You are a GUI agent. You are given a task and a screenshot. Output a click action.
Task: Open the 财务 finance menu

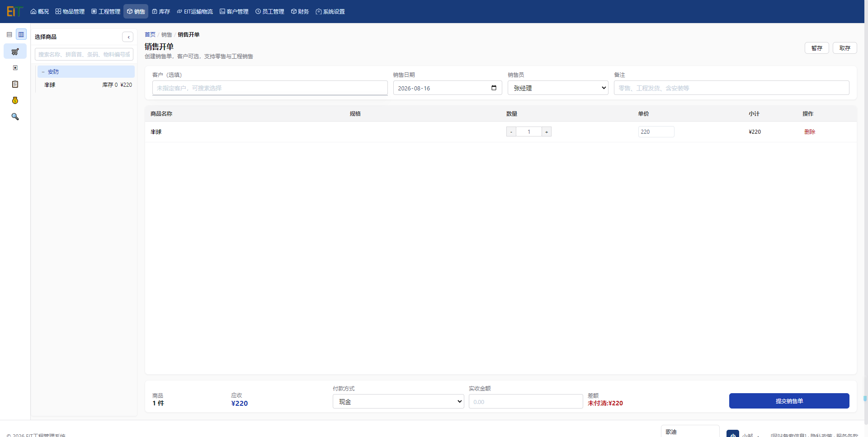[300, 11]
